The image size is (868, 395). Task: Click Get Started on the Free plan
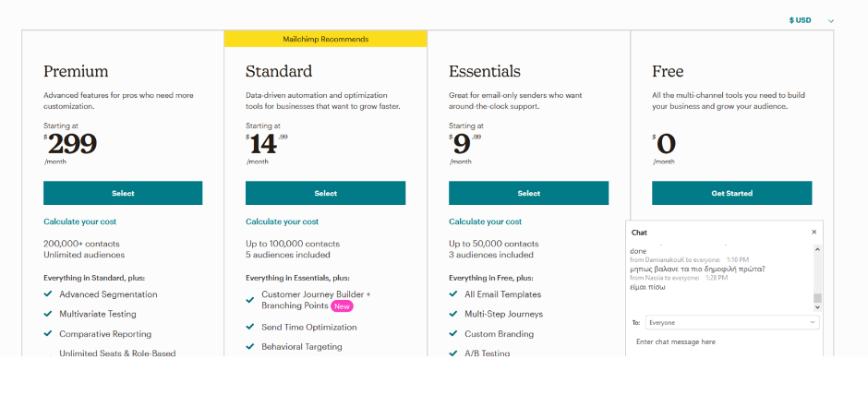click(x=732, y=193)
